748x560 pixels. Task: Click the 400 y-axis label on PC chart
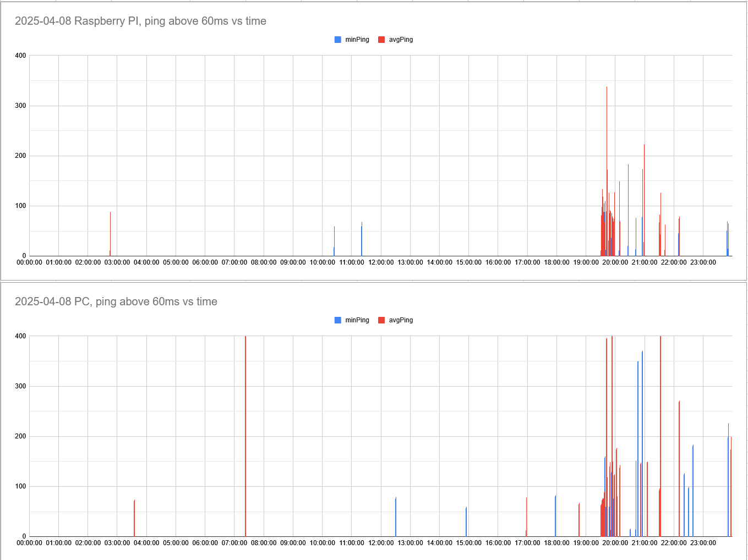20,336
